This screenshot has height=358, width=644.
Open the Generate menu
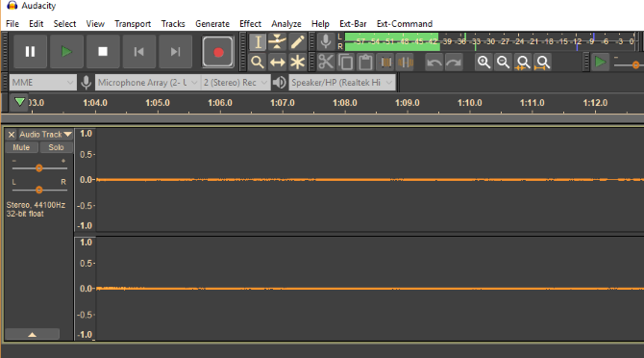click(212, 24)
